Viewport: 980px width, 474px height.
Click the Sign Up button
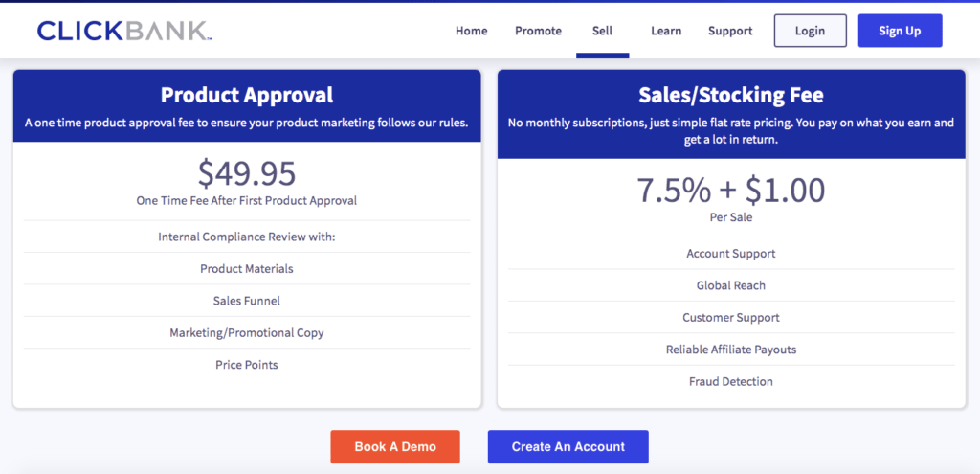900,31
